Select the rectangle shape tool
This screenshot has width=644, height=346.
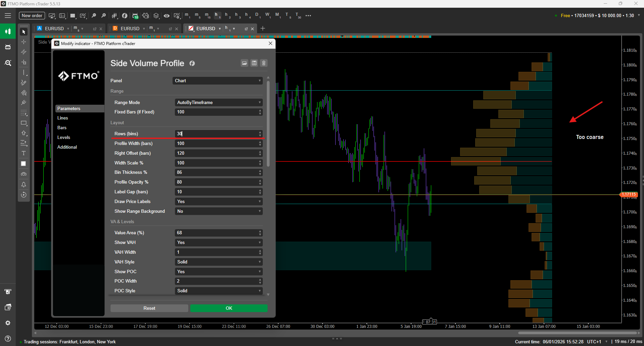tap(23, 123)
